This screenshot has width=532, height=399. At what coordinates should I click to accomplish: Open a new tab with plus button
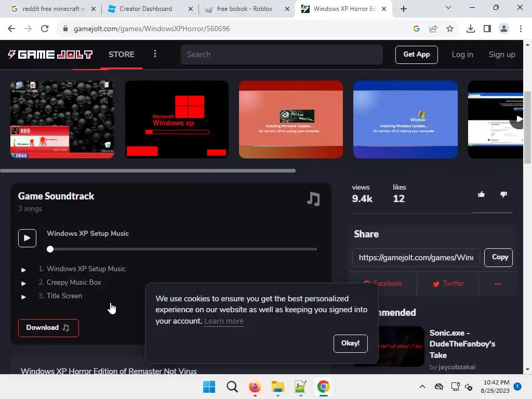(403, 9)
